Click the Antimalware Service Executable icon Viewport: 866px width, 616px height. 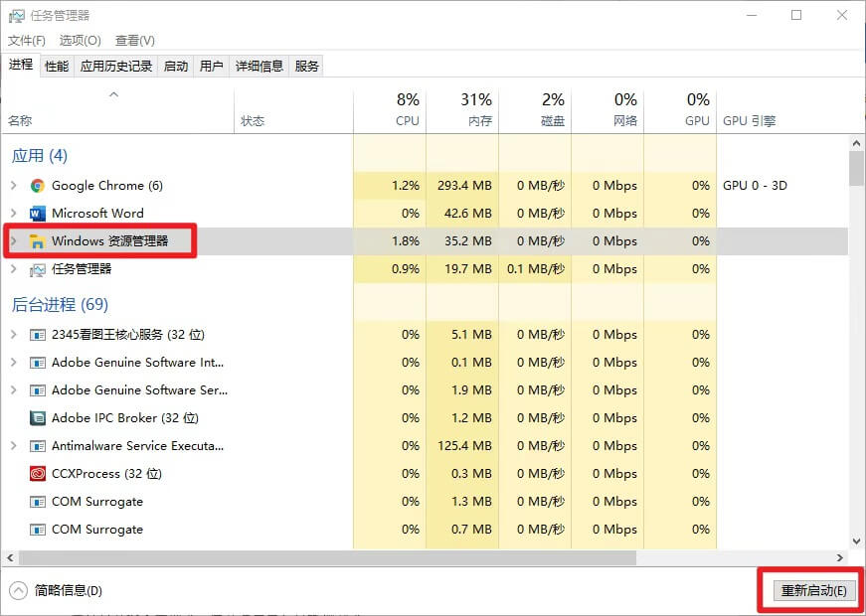(x=38, y=446)
